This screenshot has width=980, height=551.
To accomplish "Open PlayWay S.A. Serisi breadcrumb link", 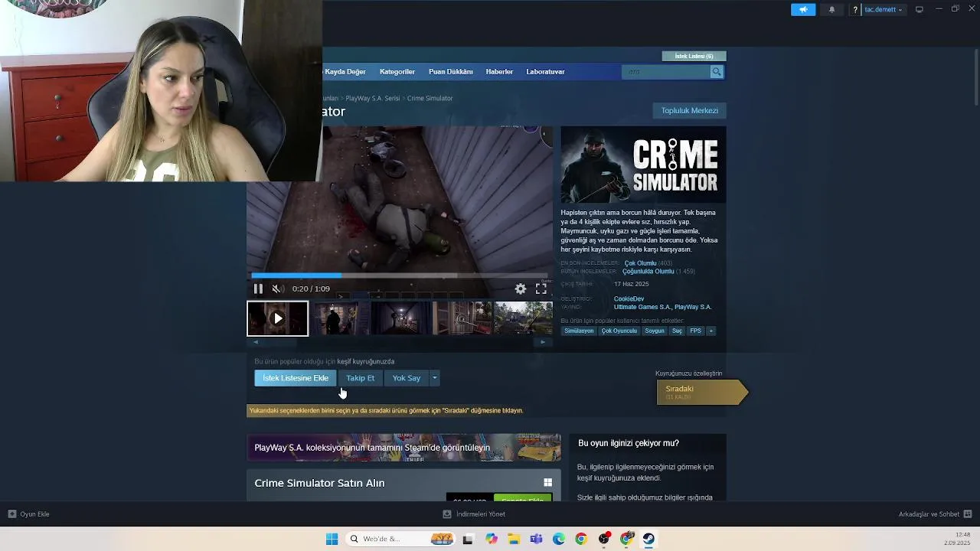I will click(373, 99).
